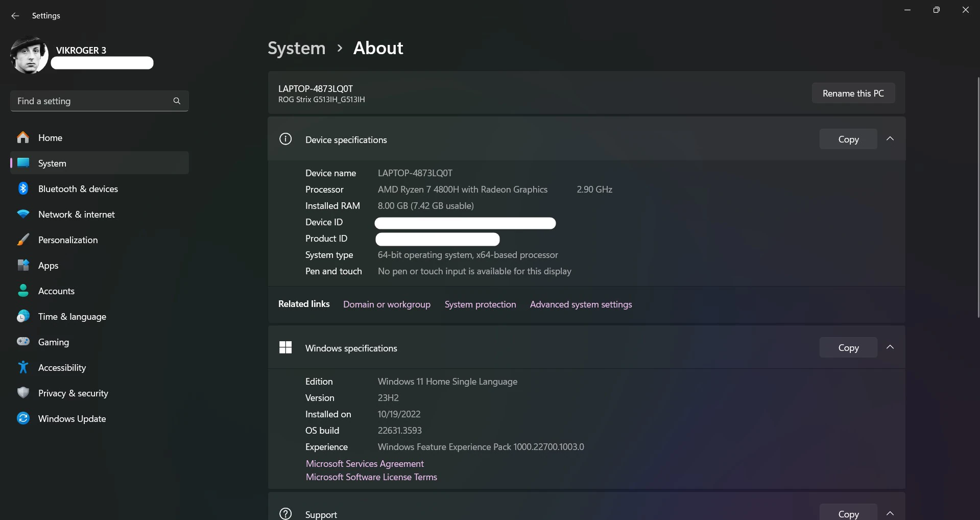Open Windows Update settings
The width and height of the screenshot is (980, 520).
click(x=100, y=418)
